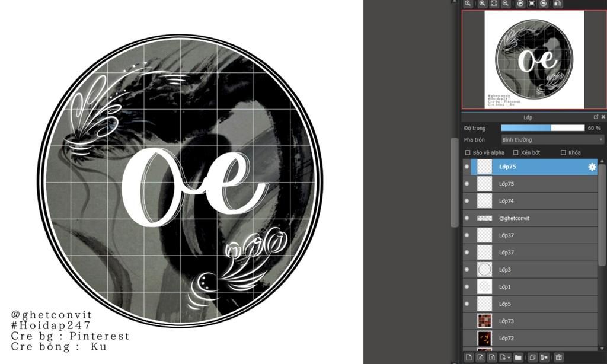
Task: Adjust the Độ trong opacity slider
Action: pyautogui.click(x=543, y=128)
